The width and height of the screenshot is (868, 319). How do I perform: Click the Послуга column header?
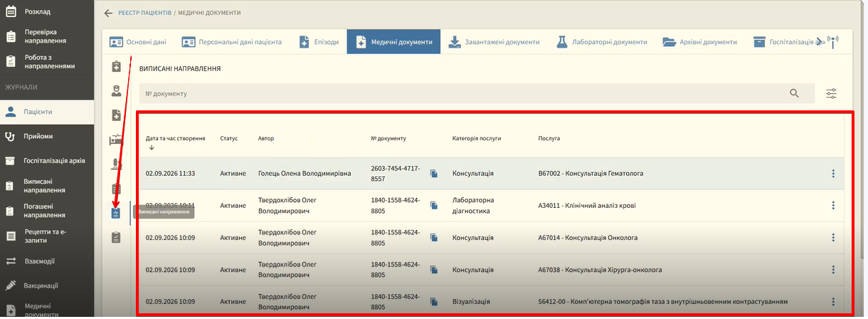(x=549, y=138)
